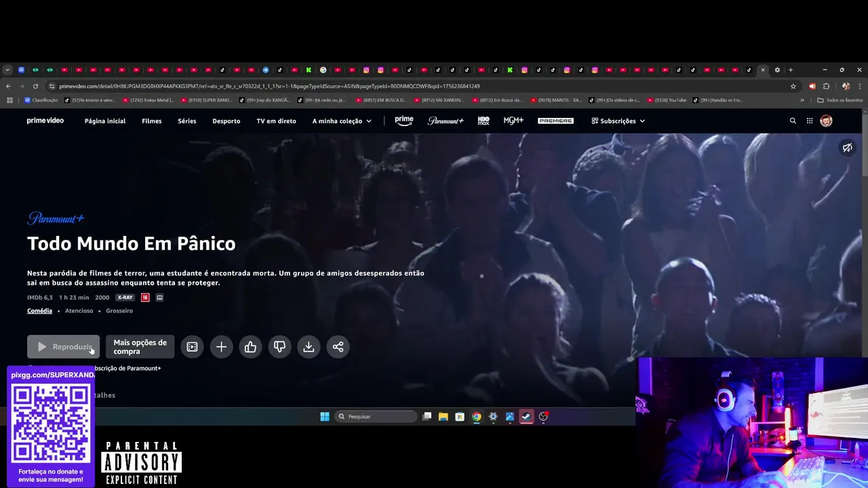Image resolution: width=868 pixels, height=488 pixels.
Task: Click the browser reload icon
Action: (35, 86)
